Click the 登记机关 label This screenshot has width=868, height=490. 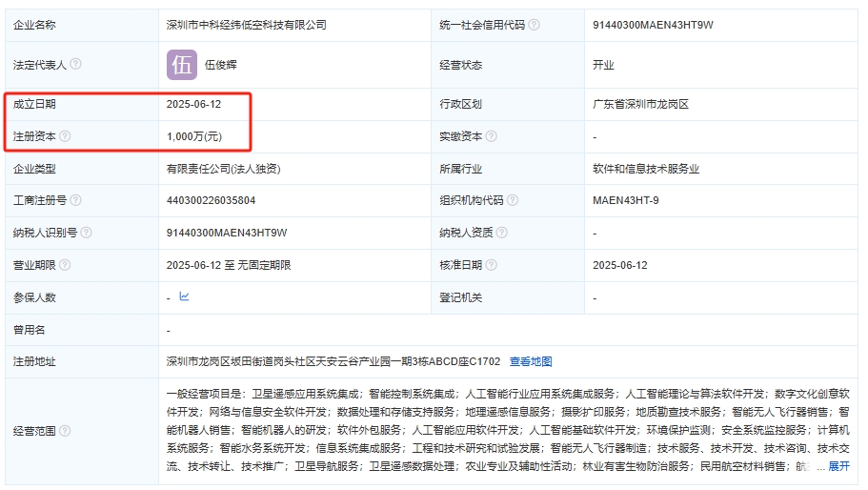(460, 297)
